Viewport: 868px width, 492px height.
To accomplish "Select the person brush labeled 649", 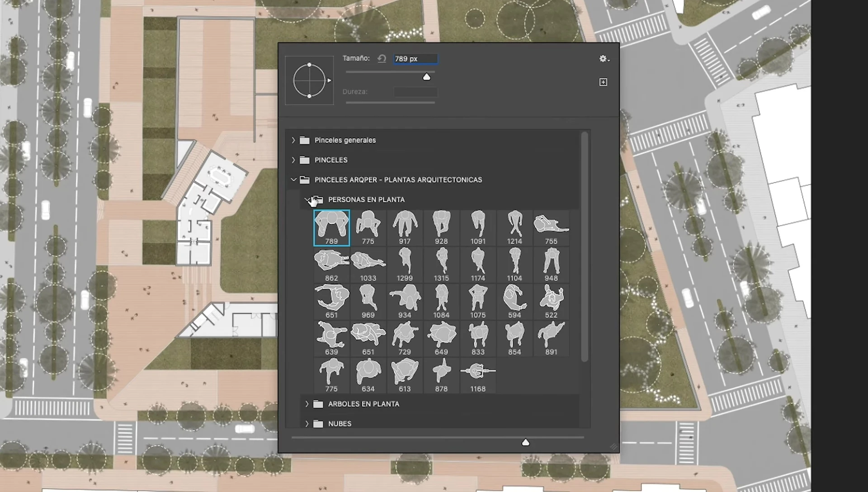I will pos(441,338).
